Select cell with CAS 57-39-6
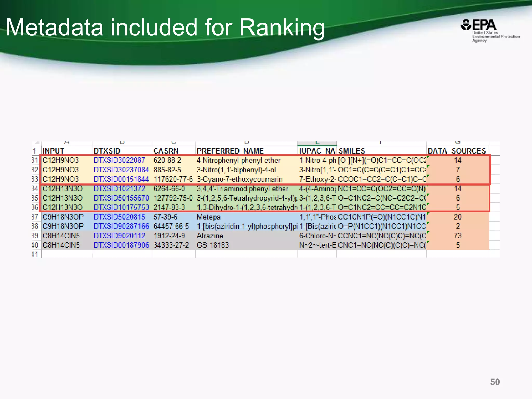Viewport: 532px width, 399px height. pyautogui.click(x=174, y=217)
